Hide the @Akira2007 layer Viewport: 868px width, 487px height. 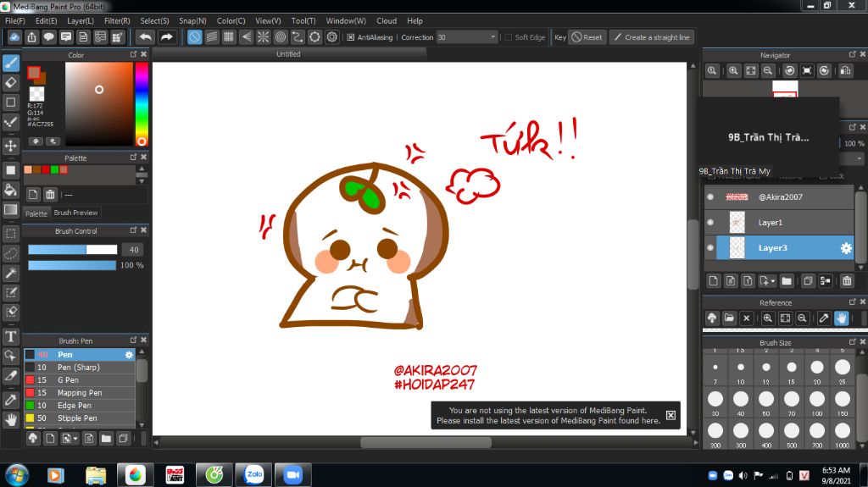710,197
